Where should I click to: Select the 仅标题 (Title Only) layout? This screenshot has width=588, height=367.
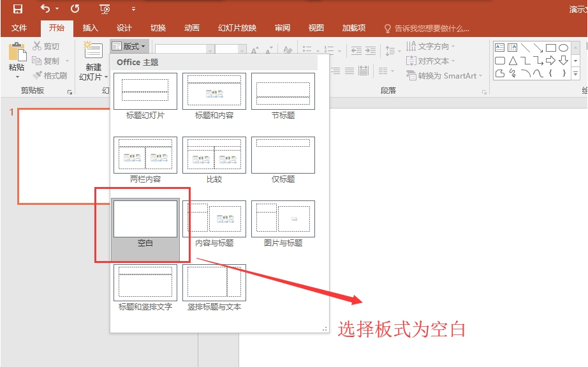(x=283, y=155)
